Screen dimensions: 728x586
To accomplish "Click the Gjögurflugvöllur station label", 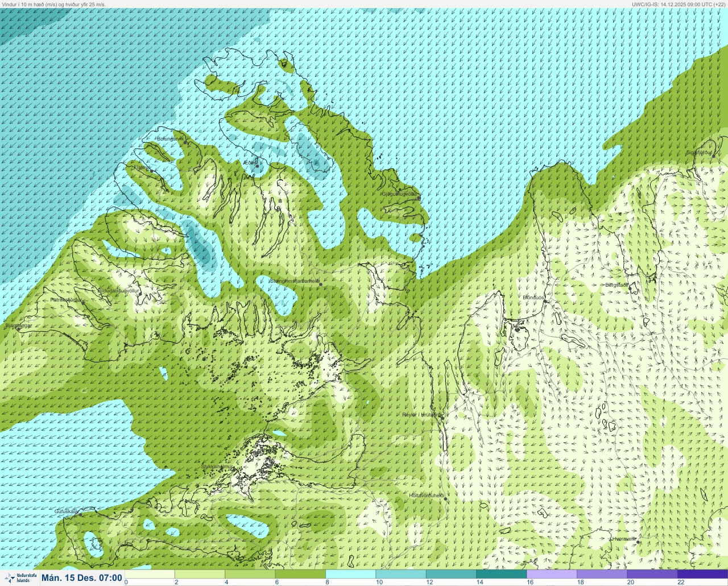I will (399, 194).
